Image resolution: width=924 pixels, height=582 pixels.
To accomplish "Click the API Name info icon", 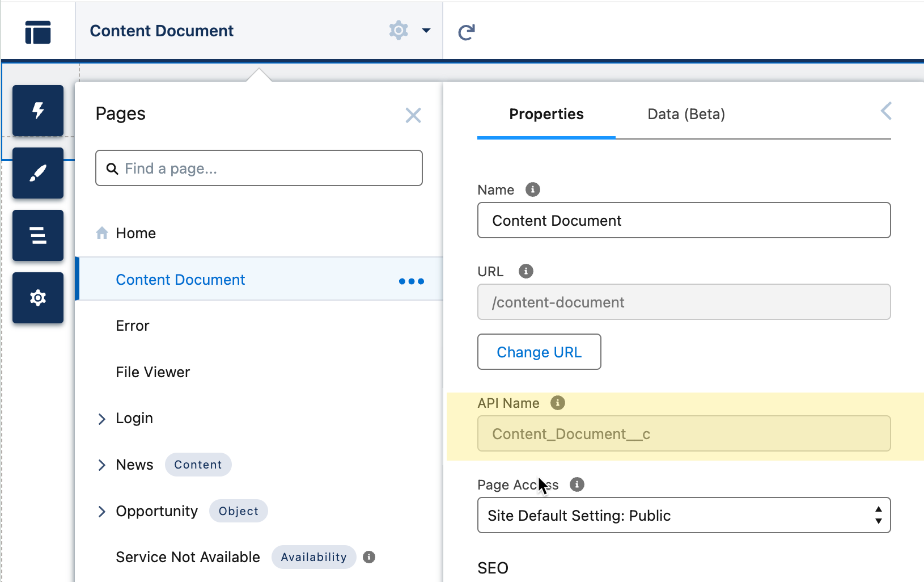I will [x=558, y=403].
